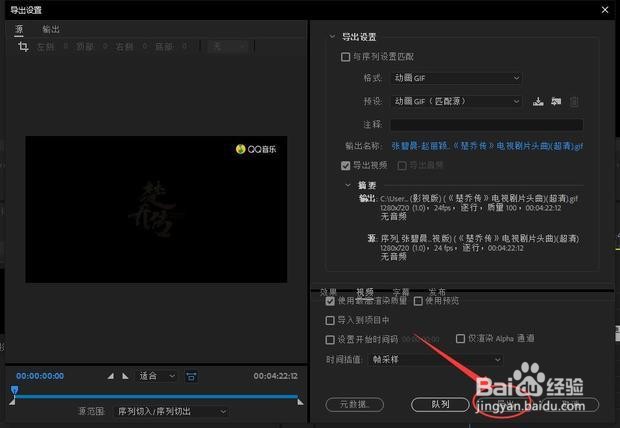Click the import preset icon
620x428 pixels.
556,102
